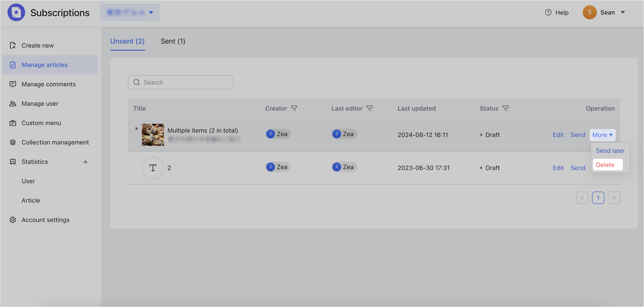
Task: Click the Subscriptions app logo
Action: pyautogui.click(x=16, y=12)
